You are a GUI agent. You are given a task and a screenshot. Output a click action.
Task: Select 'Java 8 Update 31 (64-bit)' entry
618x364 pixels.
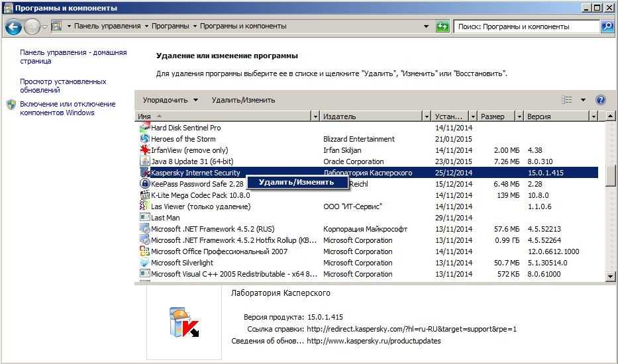(192, 161)
